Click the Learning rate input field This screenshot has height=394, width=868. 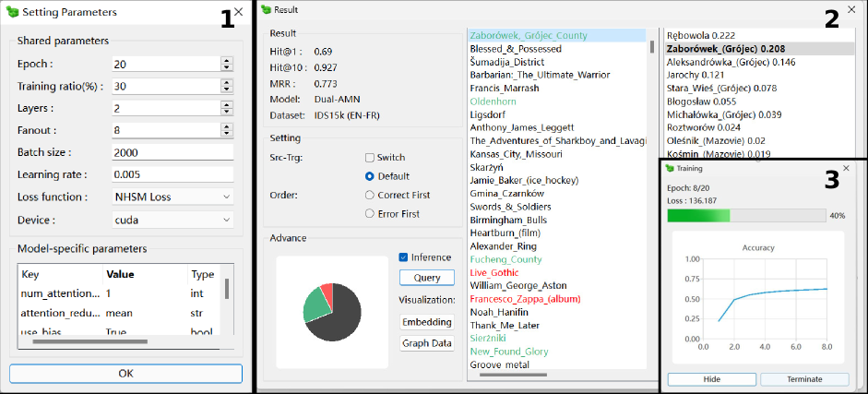tap(172, 174)
